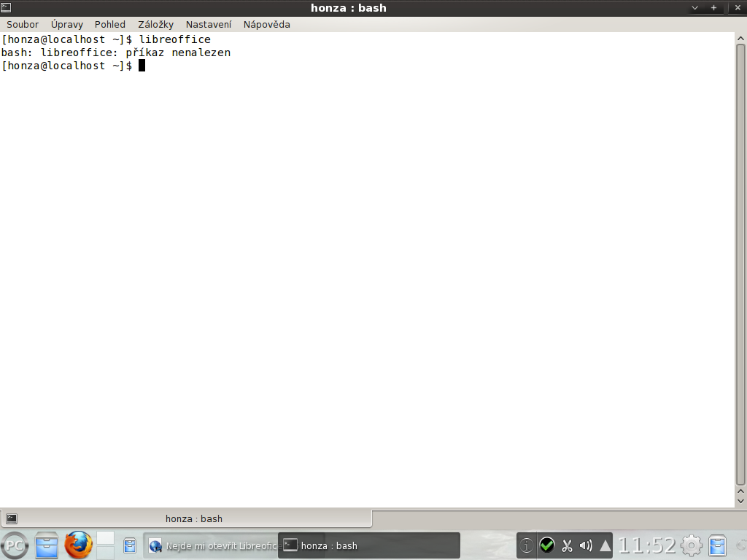Click the drawer icon right of the gear

point(718,545)
